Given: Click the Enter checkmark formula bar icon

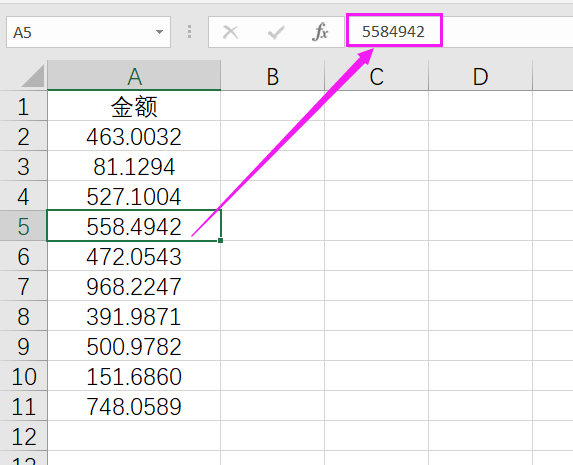Looking at the screenshot, I should (276, 32).
